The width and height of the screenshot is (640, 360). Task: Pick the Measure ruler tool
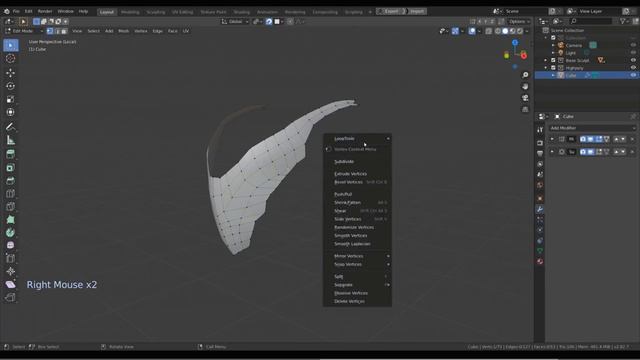11,140
